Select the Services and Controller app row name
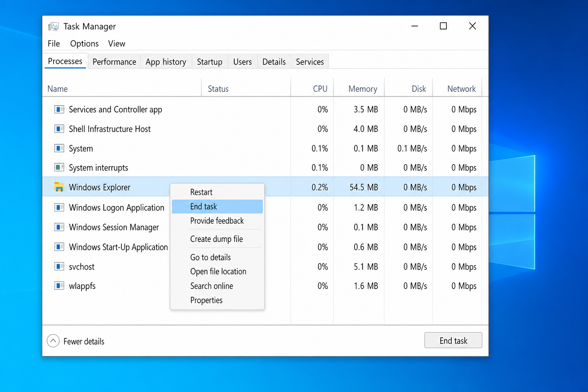 coord(115,109)
